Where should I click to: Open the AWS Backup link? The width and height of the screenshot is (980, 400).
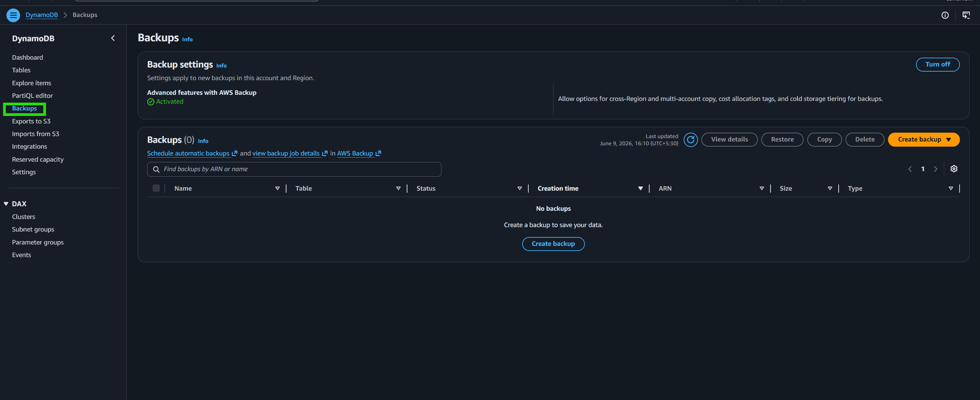pos(355,153)
